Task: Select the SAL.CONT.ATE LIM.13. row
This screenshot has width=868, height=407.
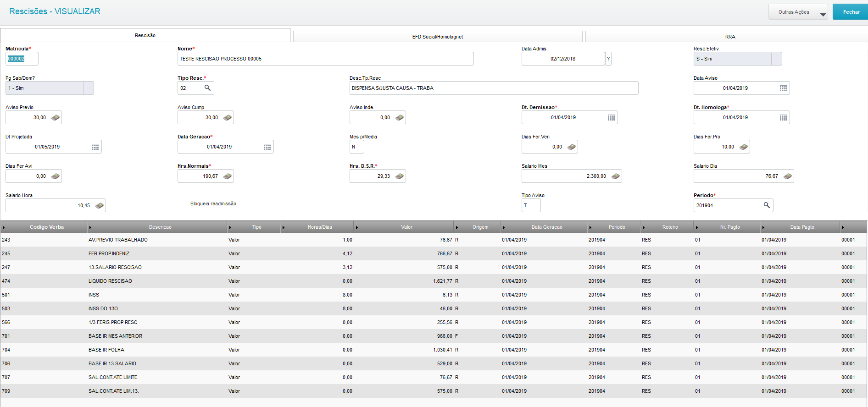Action: pyautogui.click(x=434, y=391)
